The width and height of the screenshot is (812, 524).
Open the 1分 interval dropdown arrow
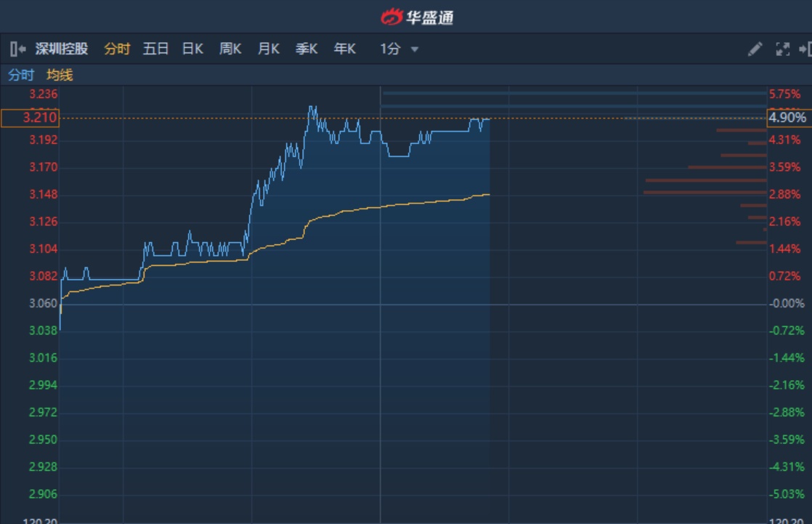[x=415, y=49]
